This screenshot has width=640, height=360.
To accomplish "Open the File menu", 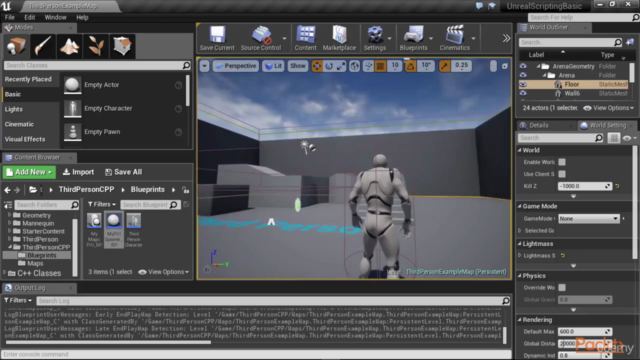I will coord(9,18).
